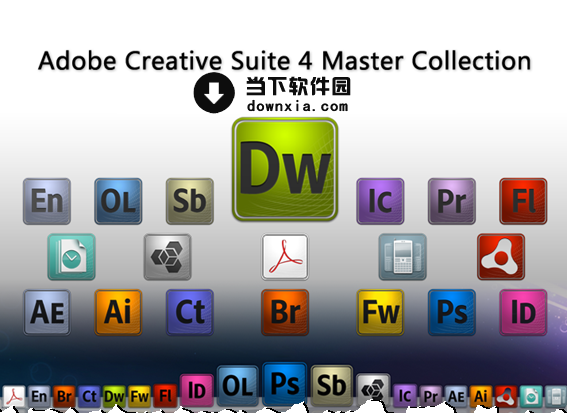The image size is (567, 413).
Task: Click Illustrator Ai icon in the dock
Action: (x=481, y=397)
